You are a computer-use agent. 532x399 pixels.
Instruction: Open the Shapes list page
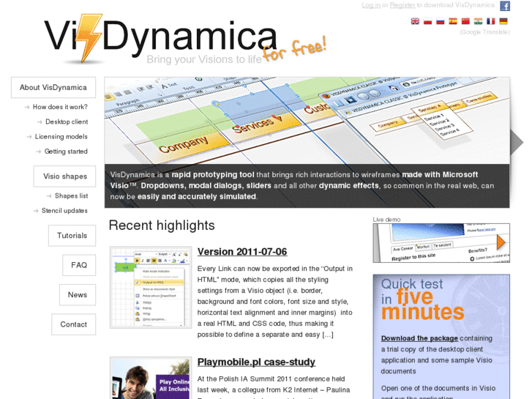click(71, 196)
